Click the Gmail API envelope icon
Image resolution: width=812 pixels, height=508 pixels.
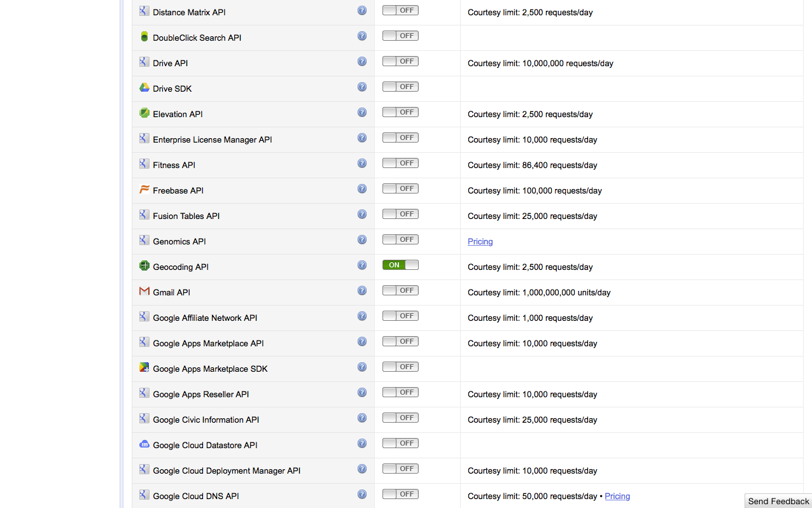click(144, 291)
